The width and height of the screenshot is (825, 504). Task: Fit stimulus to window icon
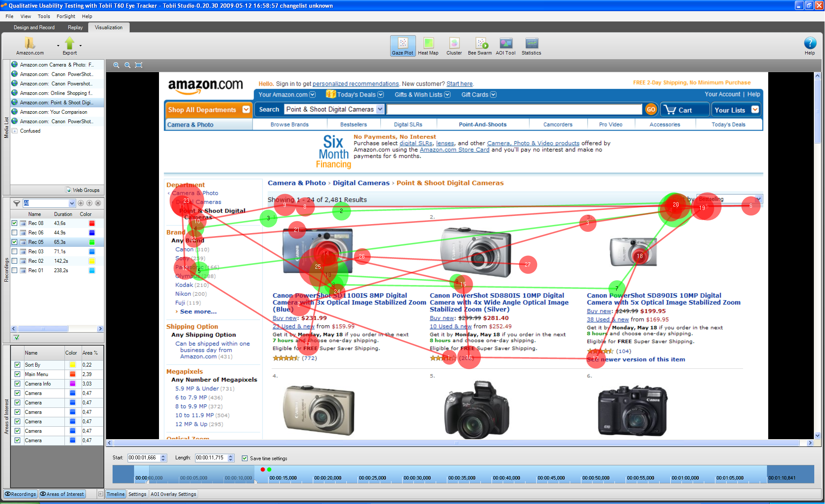coord(138,65)
